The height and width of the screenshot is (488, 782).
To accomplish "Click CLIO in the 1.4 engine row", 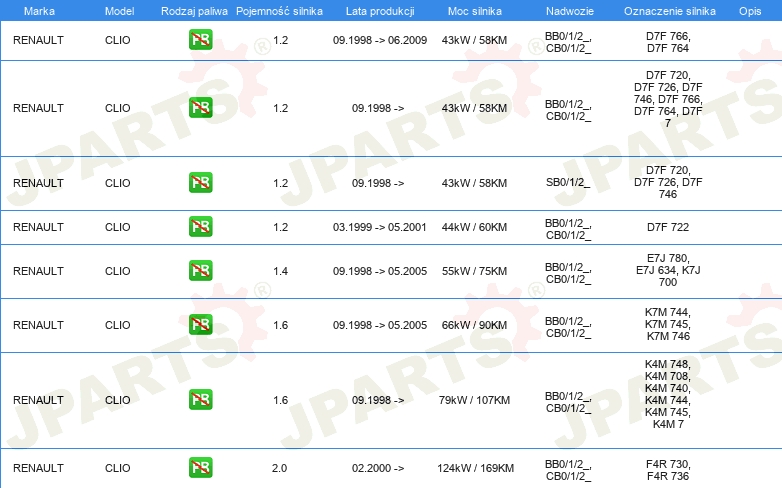I will (x=117, y=271).
